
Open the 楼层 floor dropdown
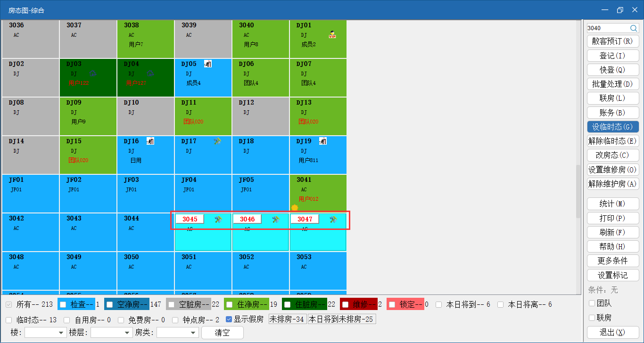[x=112, y=333]
